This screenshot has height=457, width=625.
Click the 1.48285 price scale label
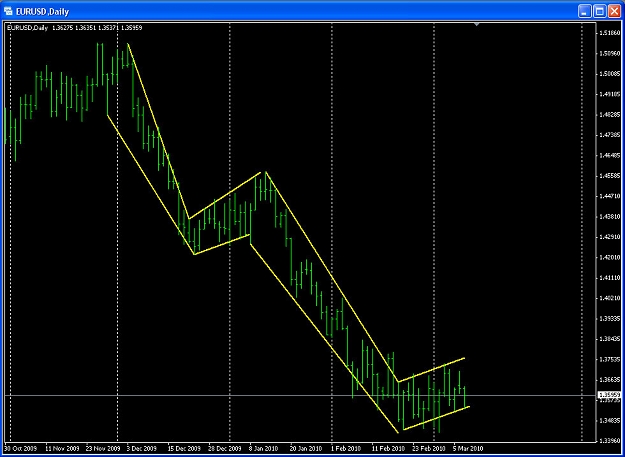pos(609,115)
